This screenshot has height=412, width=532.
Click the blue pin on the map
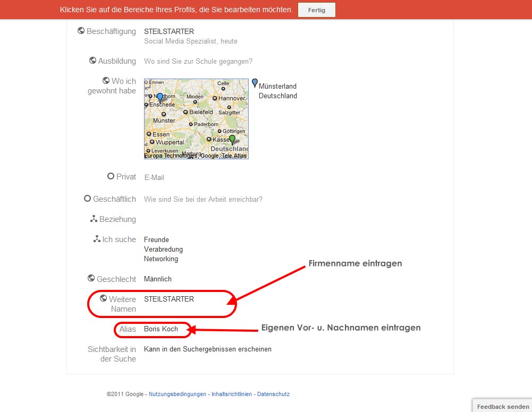click(x=160, y=98)
